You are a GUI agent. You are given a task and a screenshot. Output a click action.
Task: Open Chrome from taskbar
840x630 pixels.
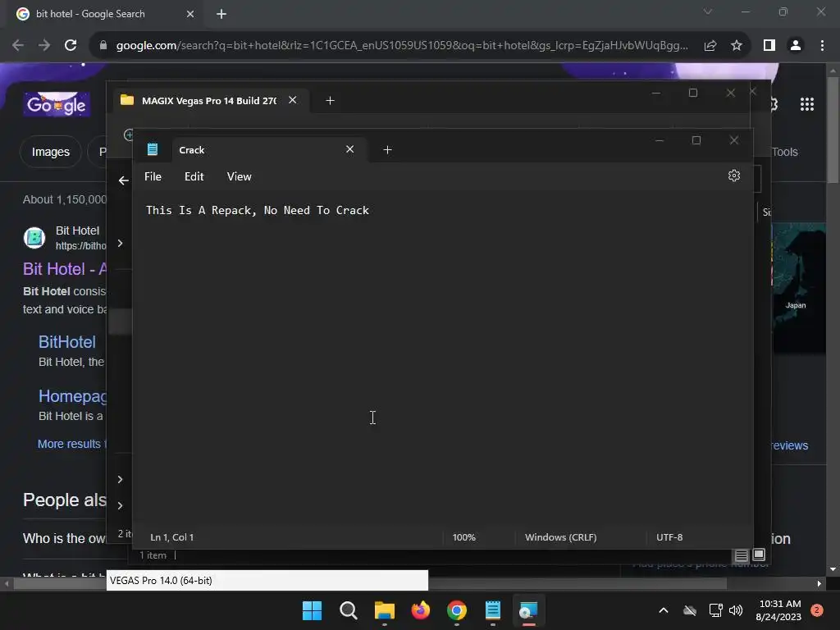point(456,610)
